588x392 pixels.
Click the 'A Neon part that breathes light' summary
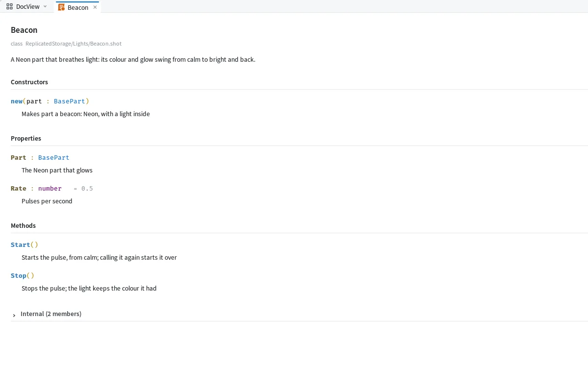point(133,59)
